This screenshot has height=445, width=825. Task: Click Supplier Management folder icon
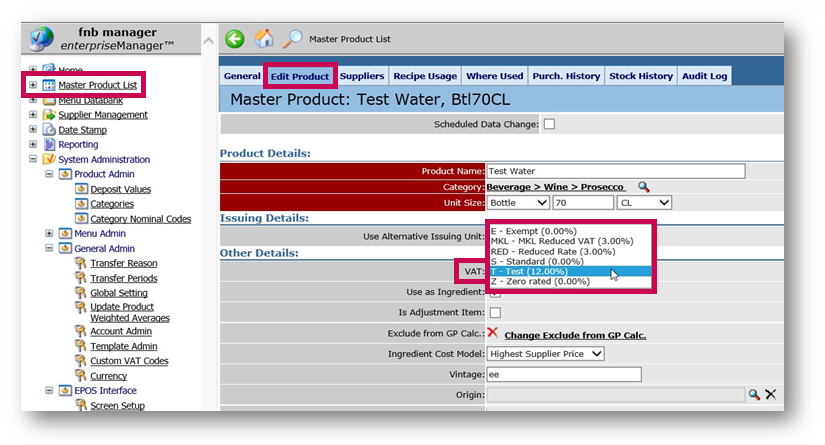click(49, 115)
